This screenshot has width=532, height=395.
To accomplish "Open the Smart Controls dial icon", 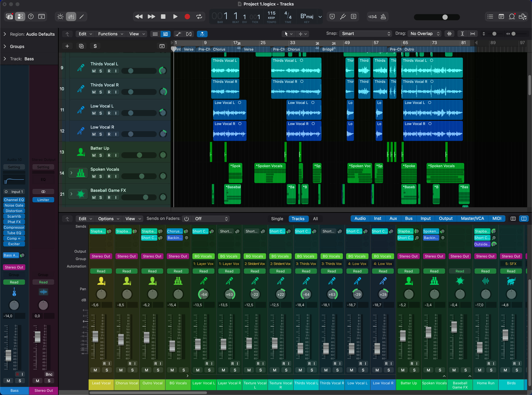I will click(60, 16).
